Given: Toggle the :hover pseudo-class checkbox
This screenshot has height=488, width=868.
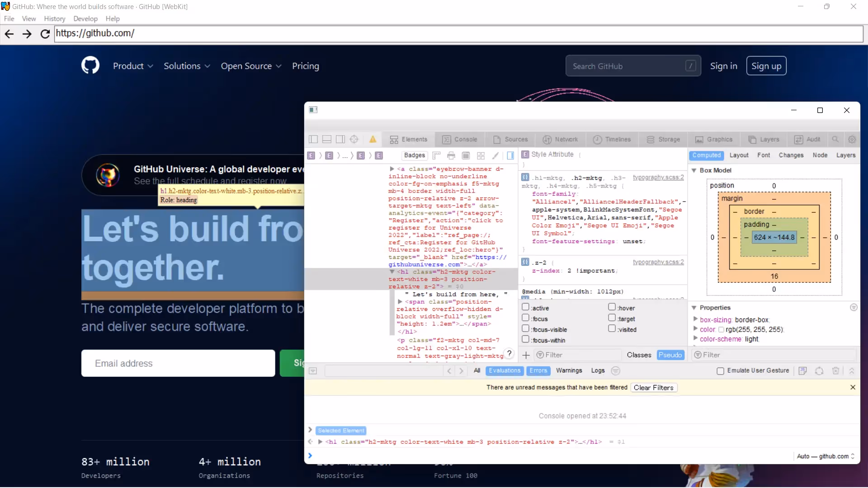Looking at the screenshot, I should click(x=612, y=307).
